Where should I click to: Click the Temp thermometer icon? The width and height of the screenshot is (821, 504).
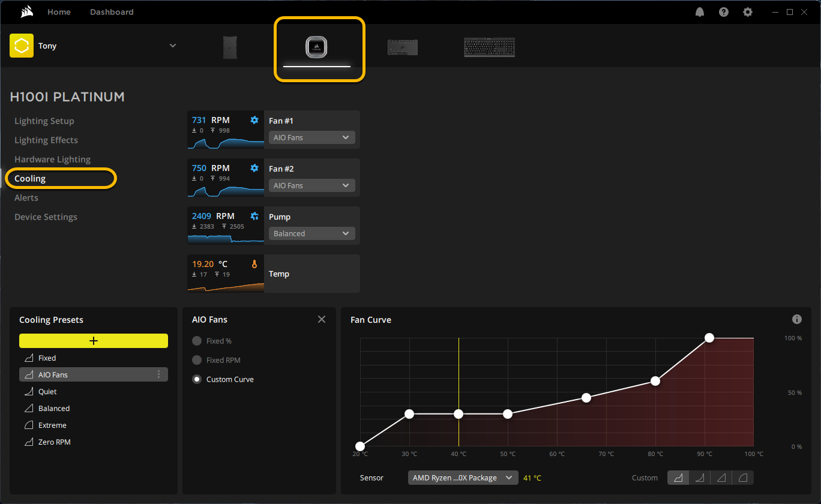click(254, 264)
